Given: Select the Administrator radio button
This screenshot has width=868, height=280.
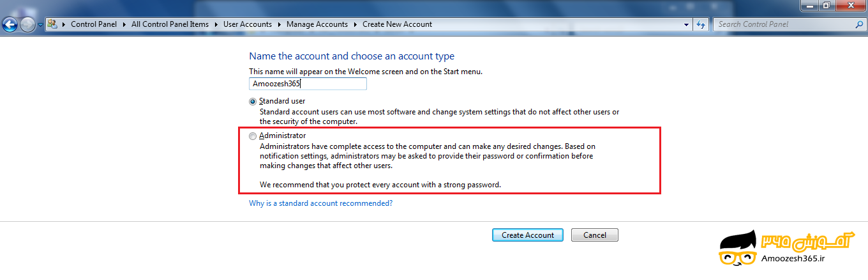Looking at the screenshot, I should tap(253, 136).
